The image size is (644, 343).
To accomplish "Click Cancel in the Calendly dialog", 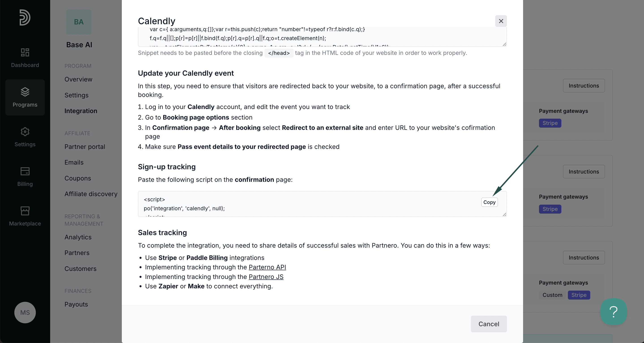I will pyautogui.click(x=489, y=324).
